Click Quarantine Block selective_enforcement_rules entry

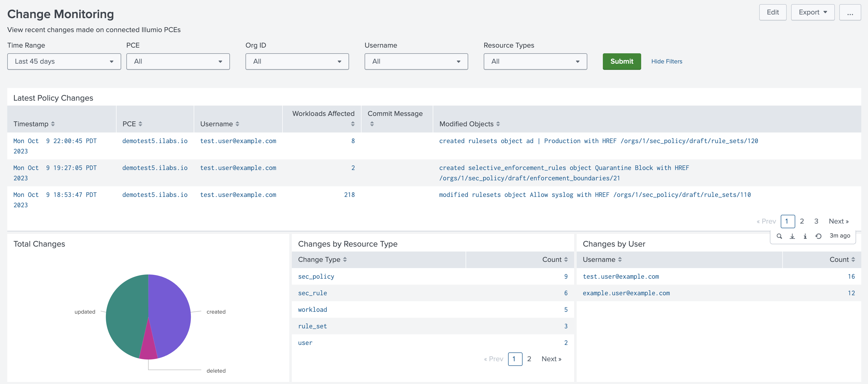pos(564,173)
